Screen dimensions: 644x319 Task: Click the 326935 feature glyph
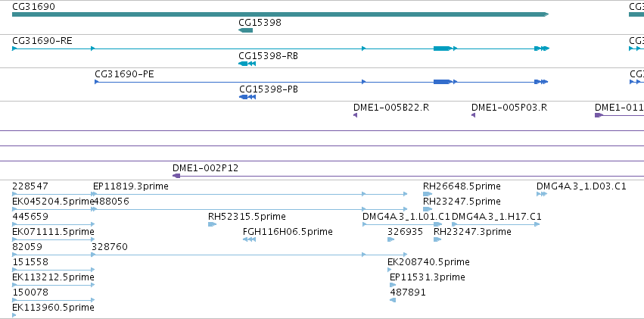390,239
